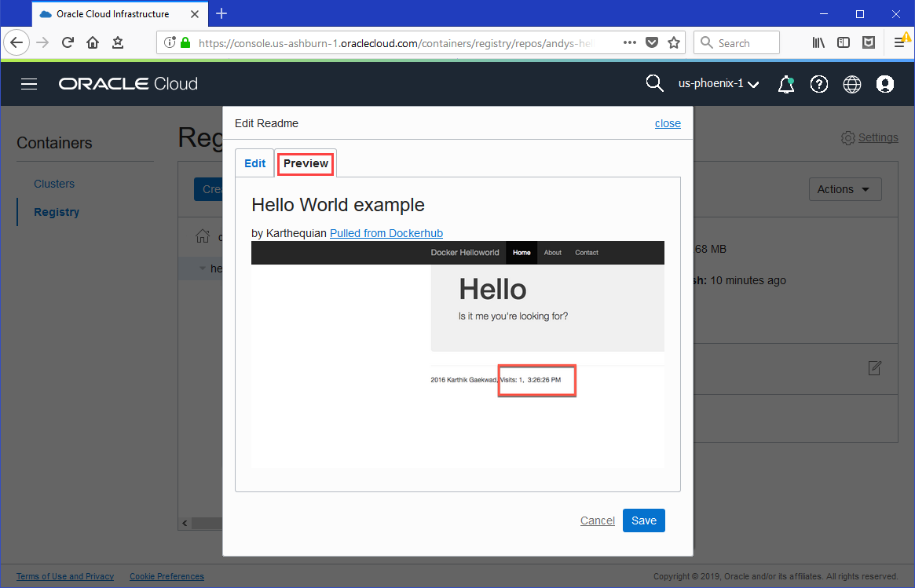Select Registry in the Containers sidebar

tap(57, 212)
